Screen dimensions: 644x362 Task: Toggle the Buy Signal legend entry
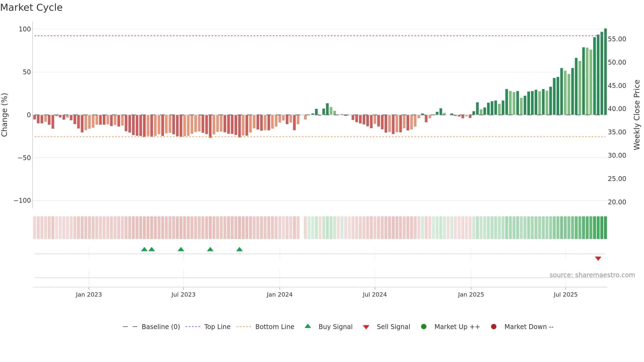coord(328,327)
